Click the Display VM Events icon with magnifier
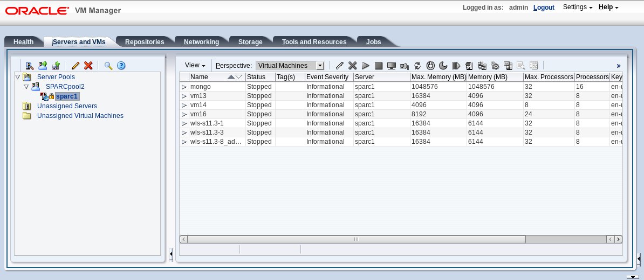 tap(521, 66)
